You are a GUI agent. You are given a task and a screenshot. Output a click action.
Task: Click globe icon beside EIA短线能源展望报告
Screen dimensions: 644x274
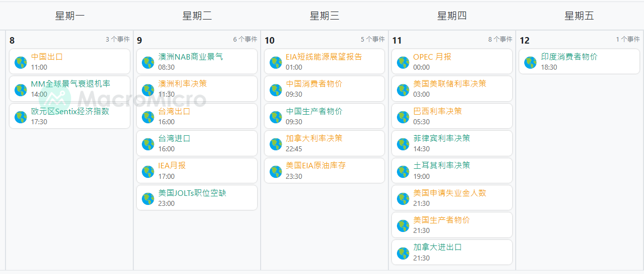[276, 62]
